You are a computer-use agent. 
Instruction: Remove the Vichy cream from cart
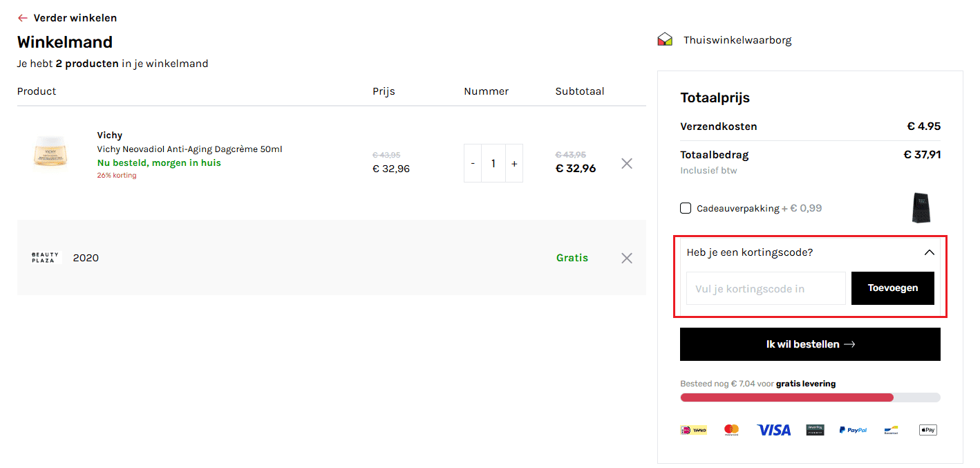tap(627, 163)
